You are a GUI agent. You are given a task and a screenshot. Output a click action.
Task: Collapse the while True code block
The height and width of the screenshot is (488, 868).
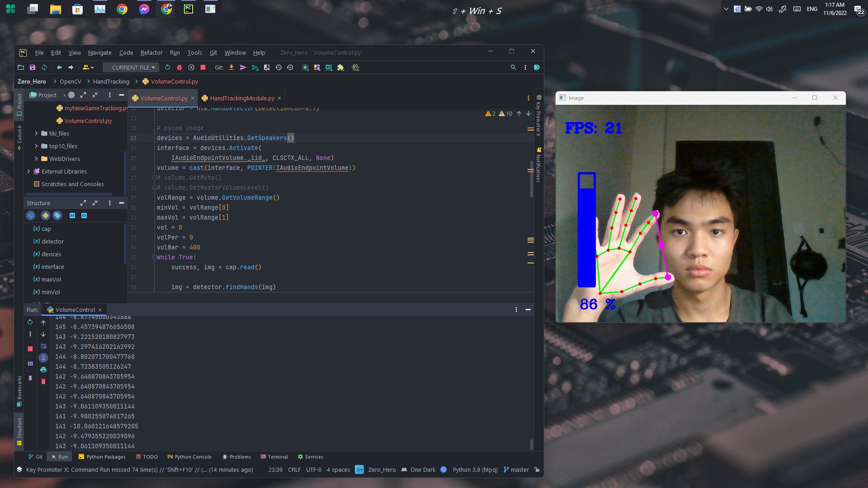154,257
